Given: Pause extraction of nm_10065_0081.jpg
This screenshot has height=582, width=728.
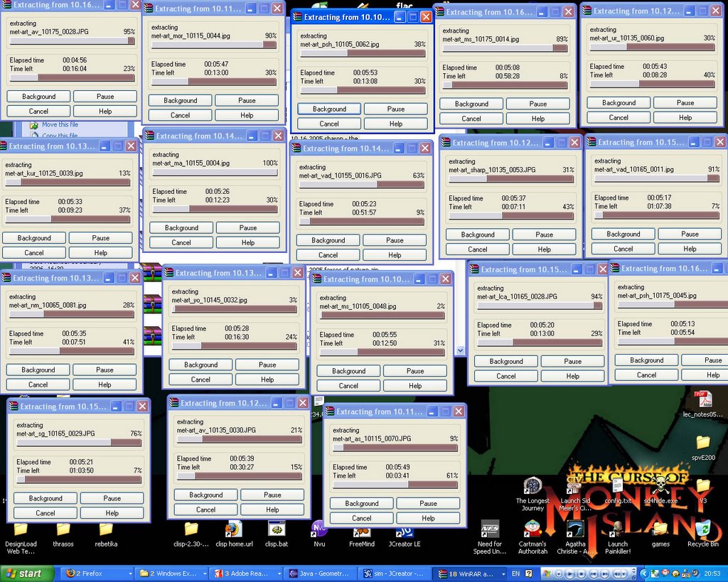Looking at the screenshot, I should click(x=105, y=370).
